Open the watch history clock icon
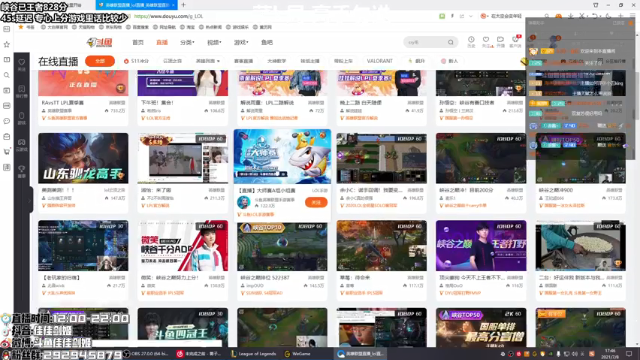 (x=471, y=41)
